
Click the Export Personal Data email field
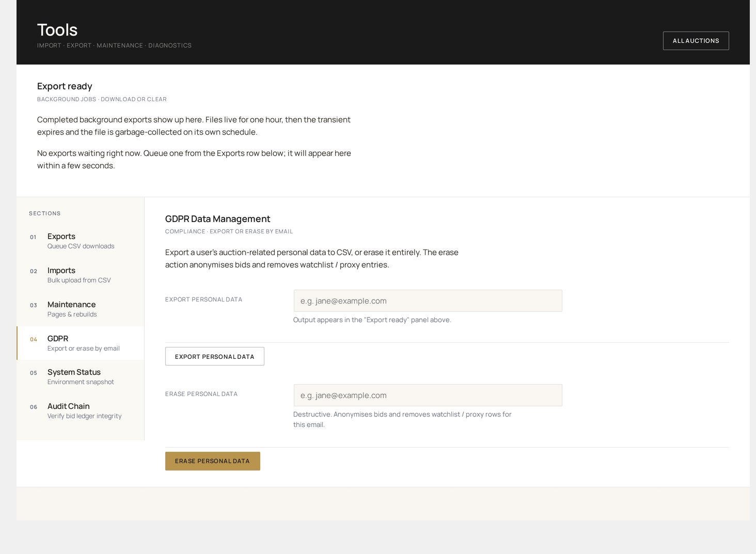[428, 300]
